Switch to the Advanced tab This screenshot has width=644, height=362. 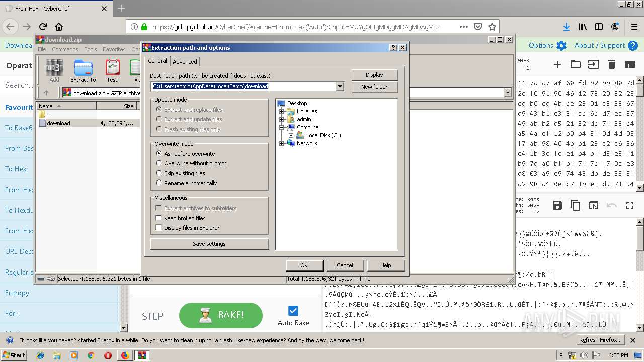coord(185,62)
